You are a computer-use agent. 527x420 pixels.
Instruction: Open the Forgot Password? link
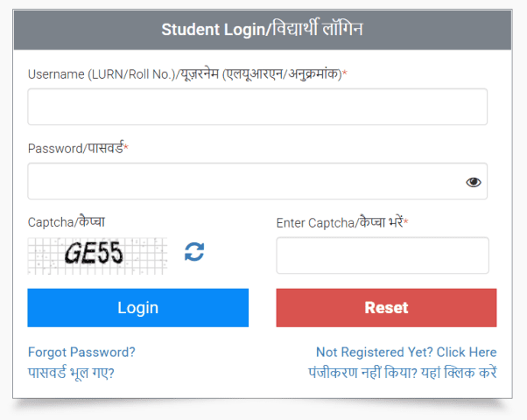point(81,353)
